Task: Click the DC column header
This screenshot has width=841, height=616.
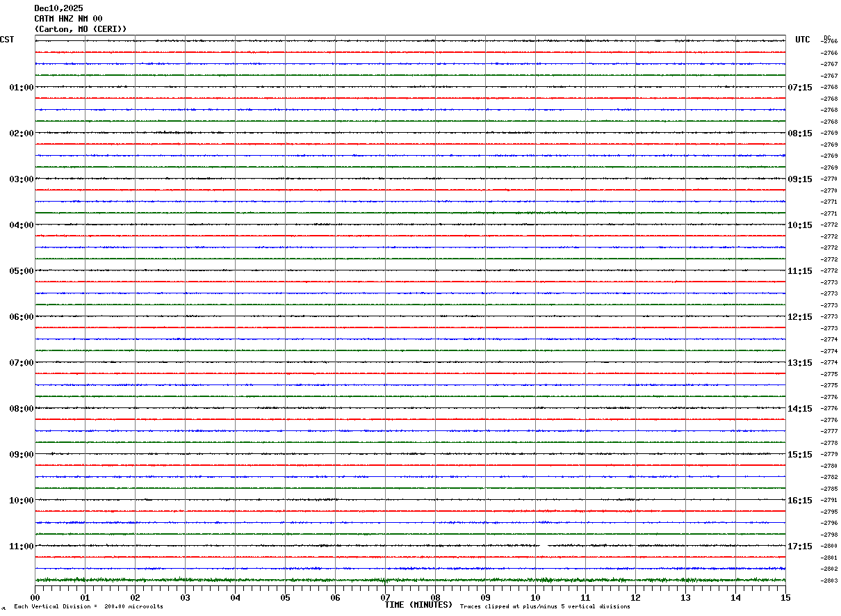Action: click(x=827, y=38)
